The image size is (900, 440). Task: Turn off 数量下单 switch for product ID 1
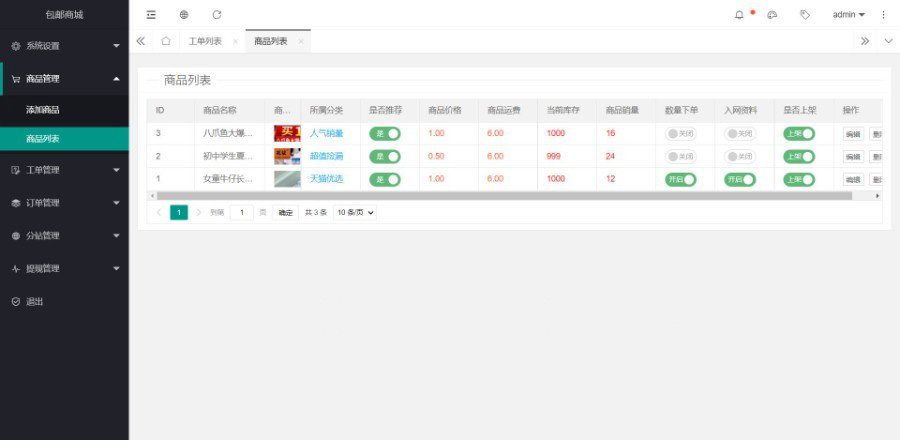point(681,179)
